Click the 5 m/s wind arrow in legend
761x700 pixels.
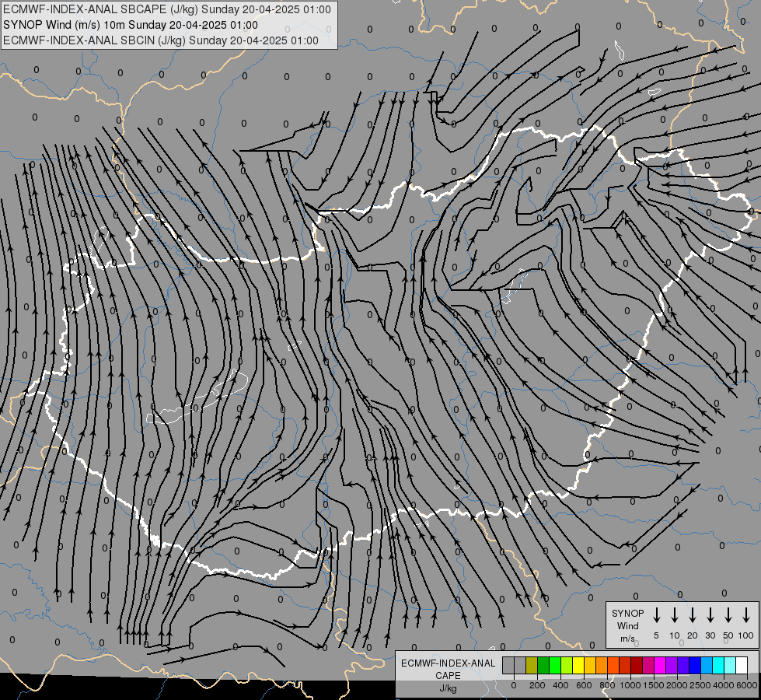656,615
